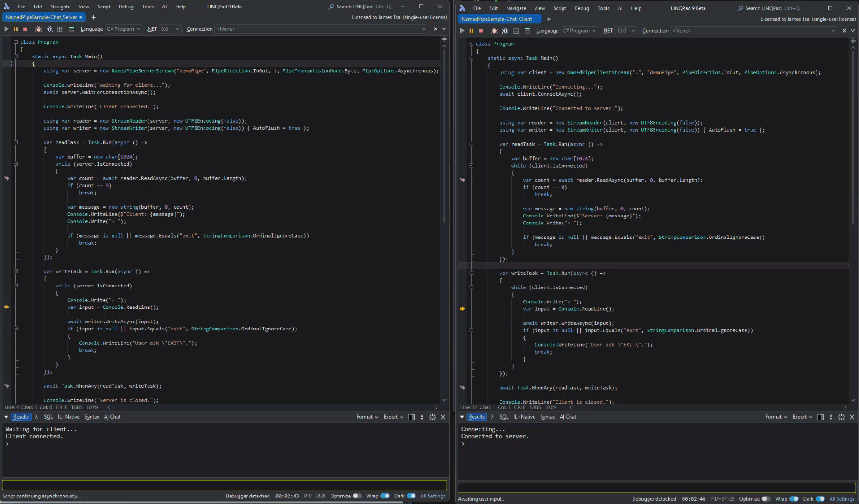Image resolution: width=859 pixels, height=504 pixels.
Task: Toggle Dark mode in the left window status bar
Action: 411,496
